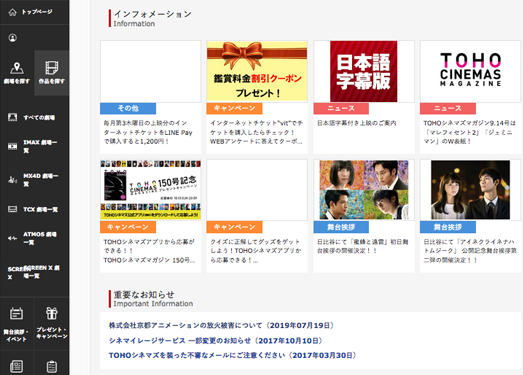Open the 株式会社京都アニメーション notice link
The height and width of the screenshot is (375, 523).
tap(221, 325)
